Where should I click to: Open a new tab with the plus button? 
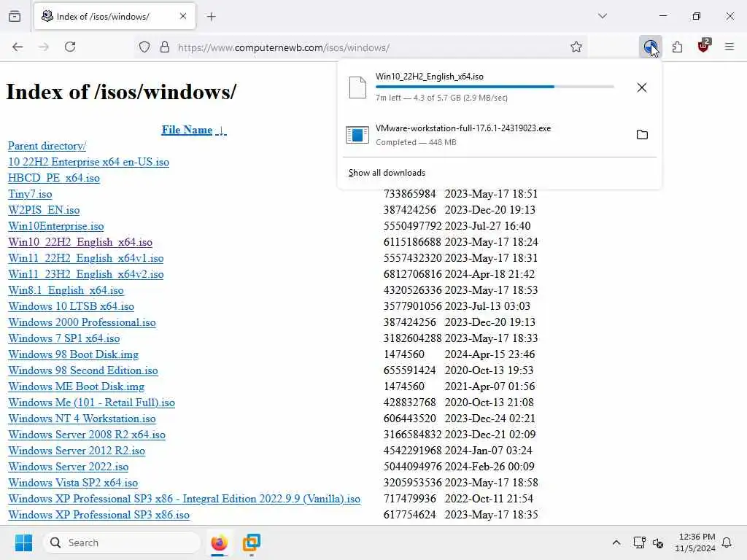click(x=211, y=17)
